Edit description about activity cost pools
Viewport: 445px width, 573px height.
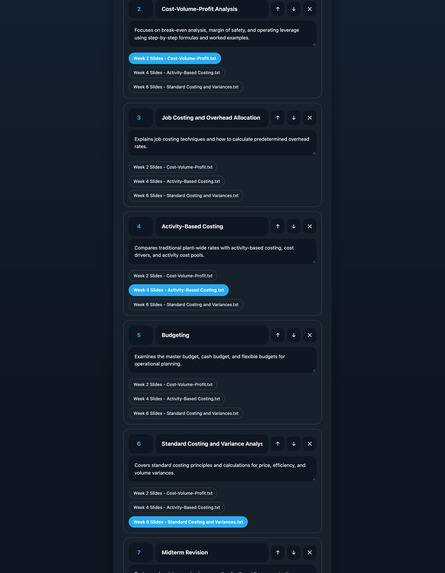click(222, 251)
